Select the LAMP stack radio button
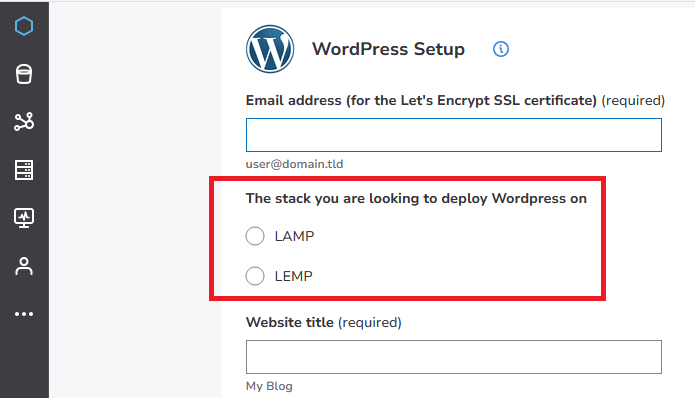This screenshot has height=398, width=695. click(255, 236)
